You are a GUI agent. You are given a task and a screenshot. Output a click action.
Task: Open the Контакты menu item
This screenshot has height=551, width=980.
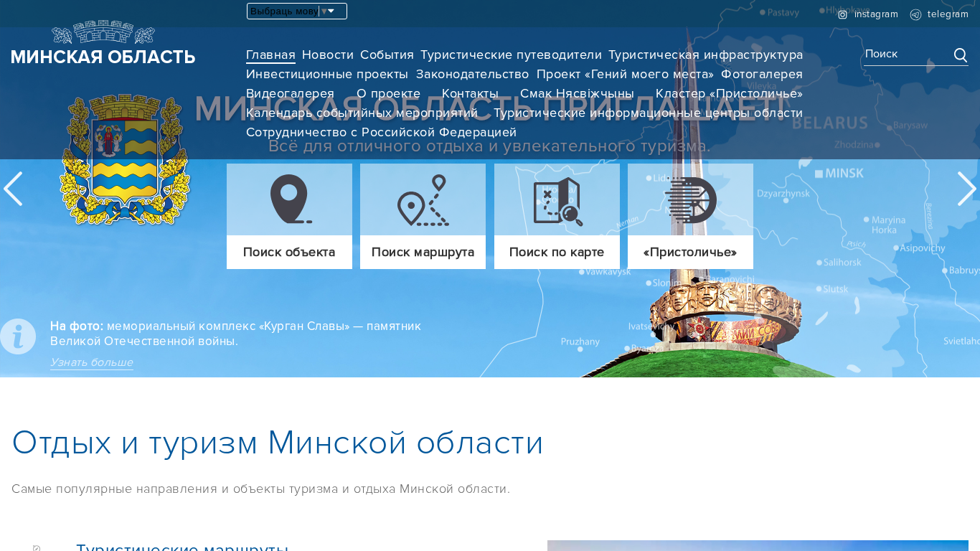coord(470,94)
